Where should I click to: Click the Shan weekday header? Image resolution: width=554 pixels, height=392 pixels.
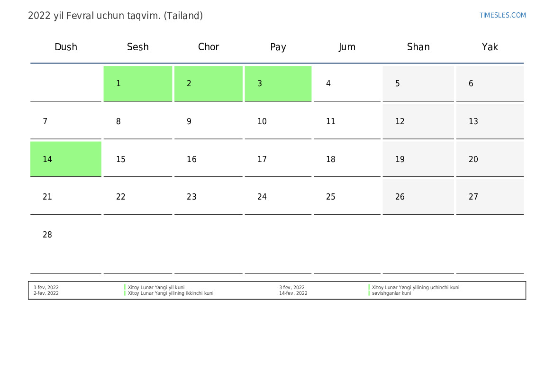(x=418, y=47)
